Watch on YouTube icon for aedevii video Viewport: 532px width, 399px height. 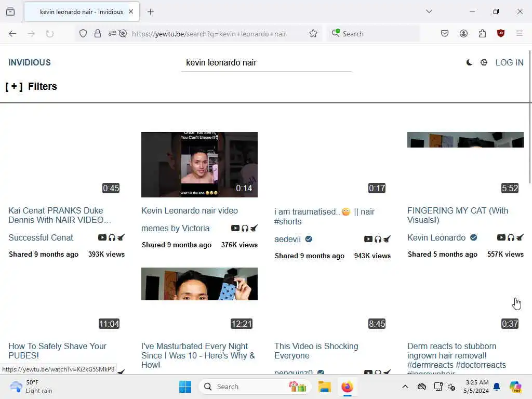(368, 239)
